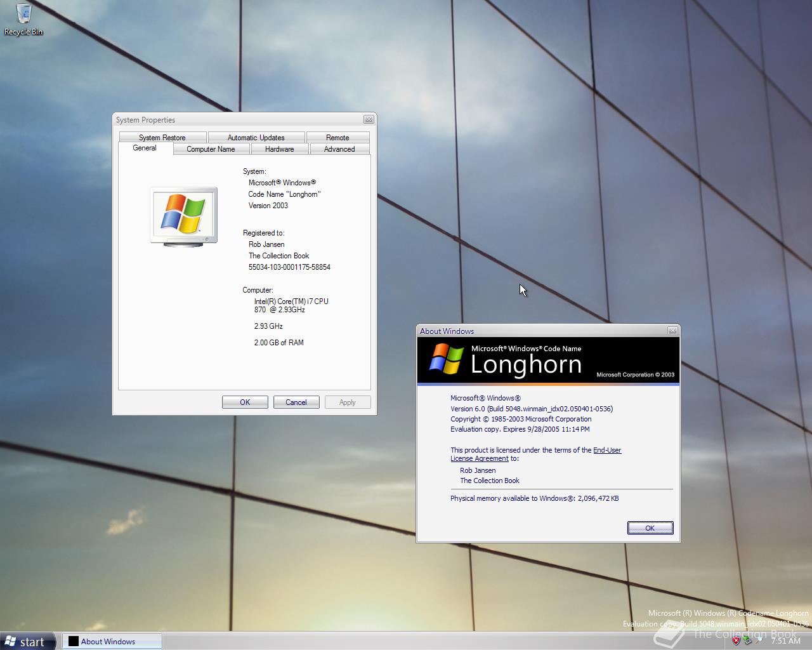Screen dimensions: 812x650
Task: Switch to the Hardware tab
Action: [280, 149]
